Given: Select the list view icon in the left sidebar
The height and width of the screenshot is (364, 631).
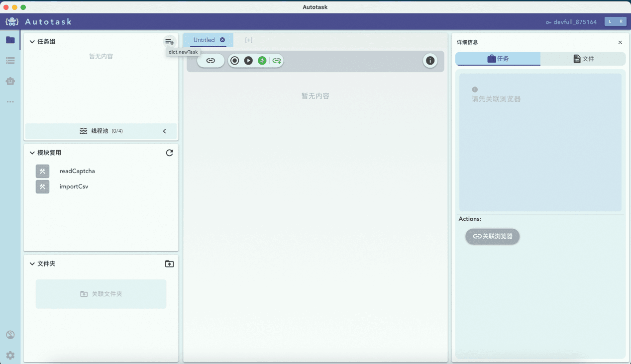Looking at the screenshot, I should tap(10, 61).
